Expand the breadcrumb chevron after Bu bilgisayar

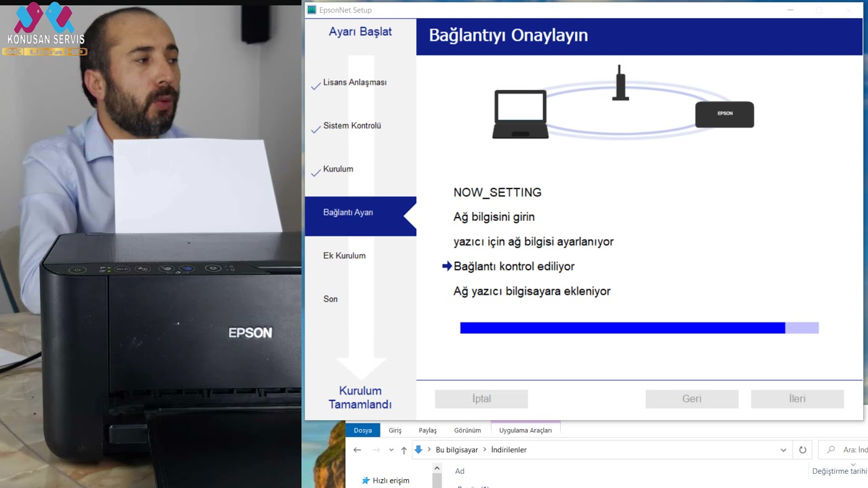(x=485, y=450)
